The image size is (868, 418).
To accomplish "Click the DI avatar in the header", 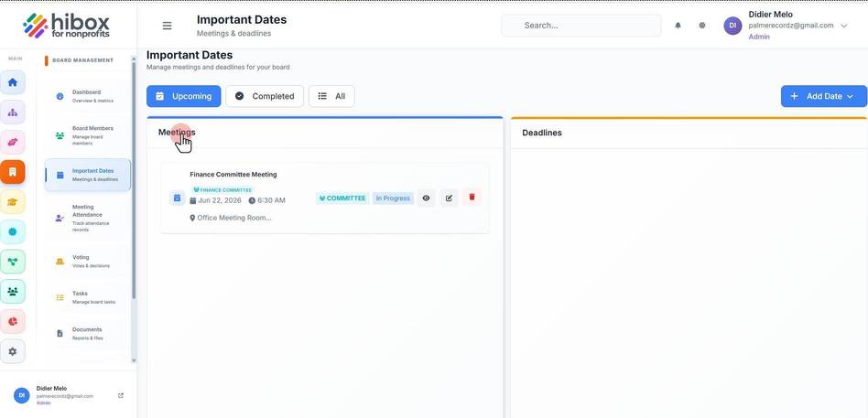I will pos(732,26).
